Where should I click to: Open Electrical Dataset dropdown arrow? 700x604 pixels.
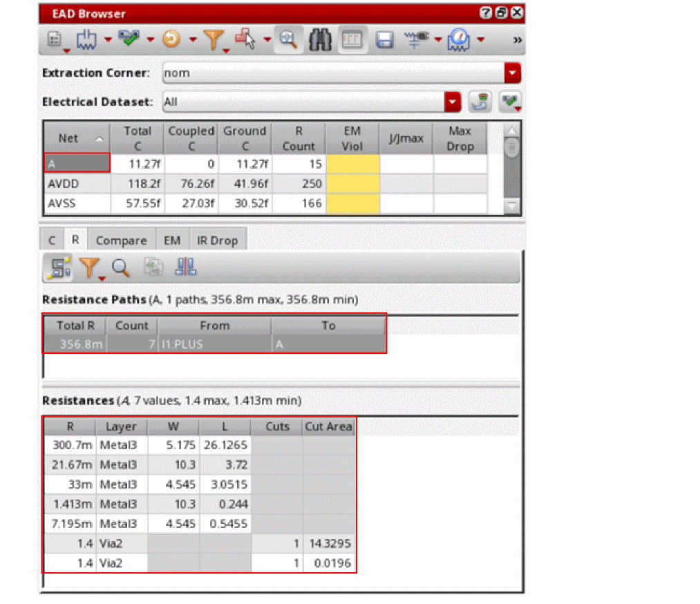pyautogui.click(x=452, y=102)
